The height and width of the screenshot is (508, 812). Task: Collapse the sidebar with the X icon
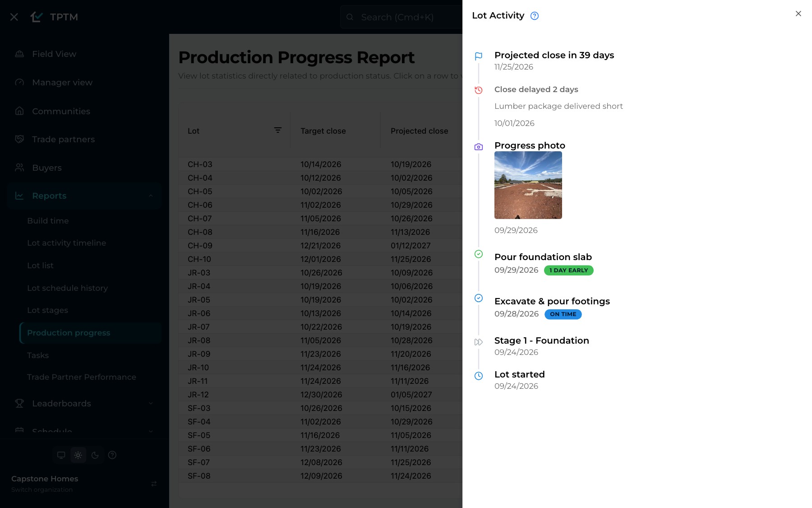tap(14, 17)
